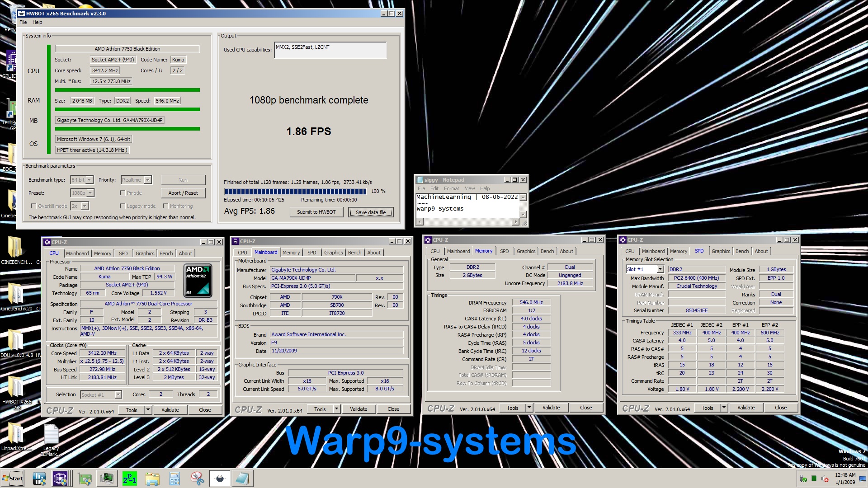868x488 pixels.
Task: Open the HWBOT taskbar icon
Action: pos(39,479)
